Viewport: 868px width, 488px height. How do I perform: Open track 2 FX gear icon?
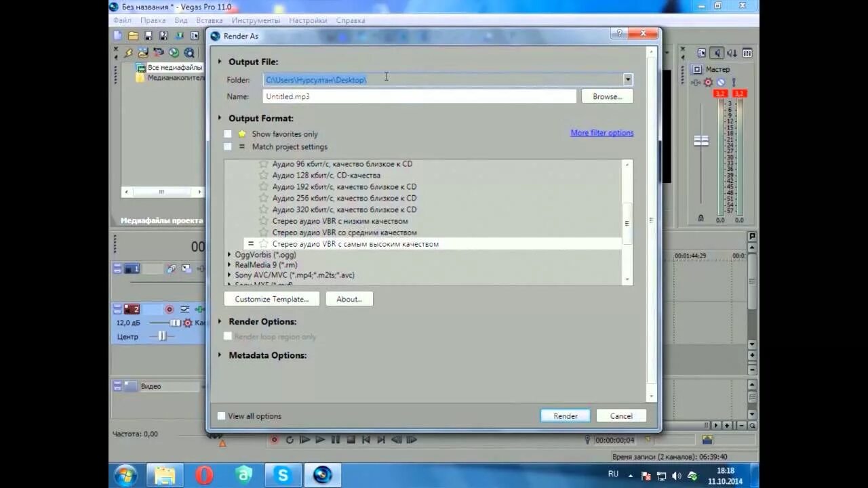point(188,323)
